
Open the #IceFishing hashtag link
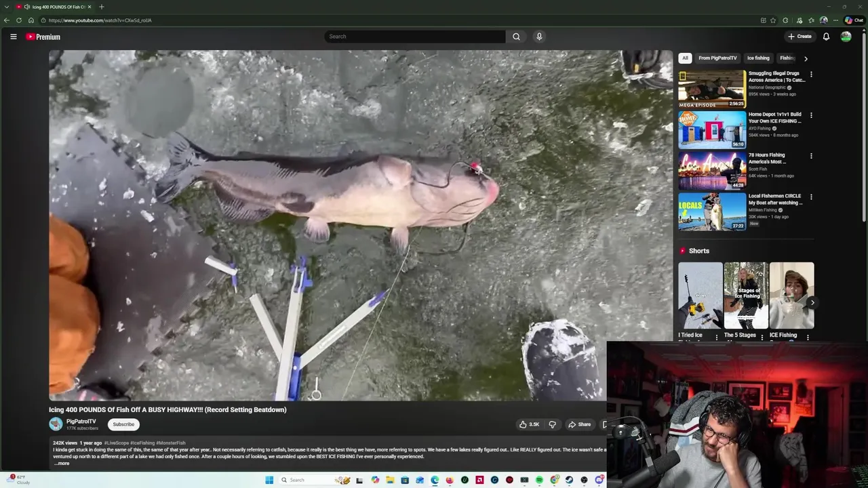[x=142, y=443]
